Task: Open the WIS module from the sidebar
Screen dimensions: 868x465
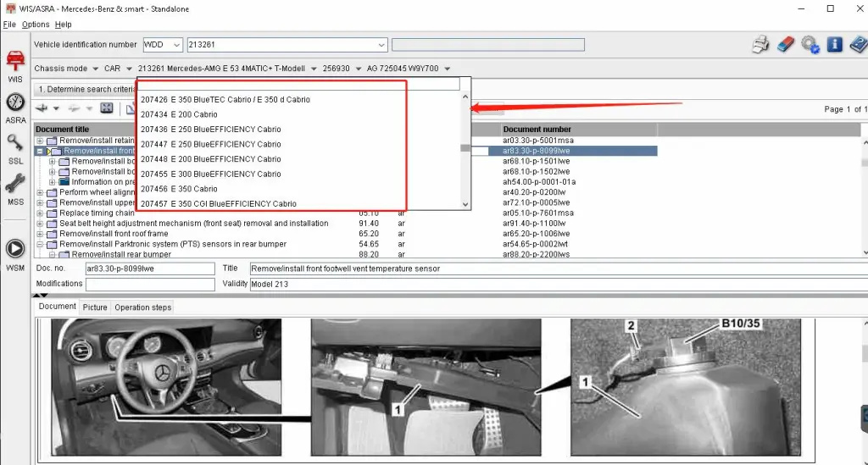Action: pos(14,64)
